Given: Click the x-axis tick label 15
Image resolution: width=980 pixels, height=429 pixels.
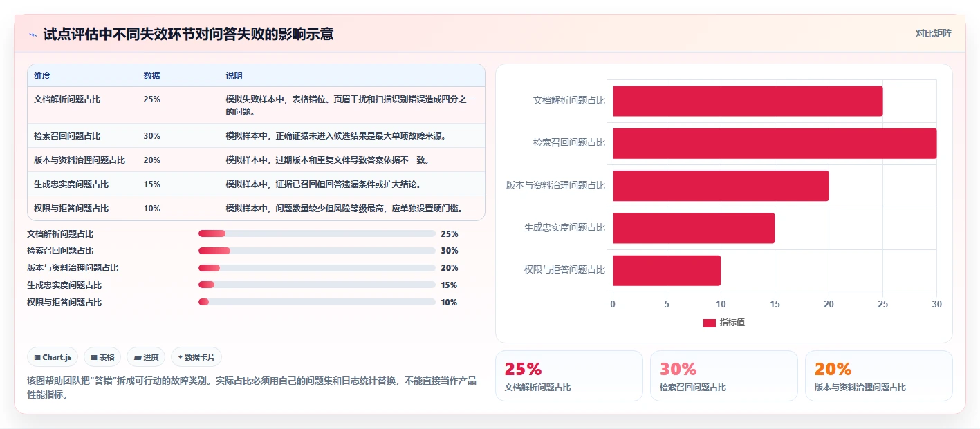Looking at the screenshot, I should click(x=775, y=304).
